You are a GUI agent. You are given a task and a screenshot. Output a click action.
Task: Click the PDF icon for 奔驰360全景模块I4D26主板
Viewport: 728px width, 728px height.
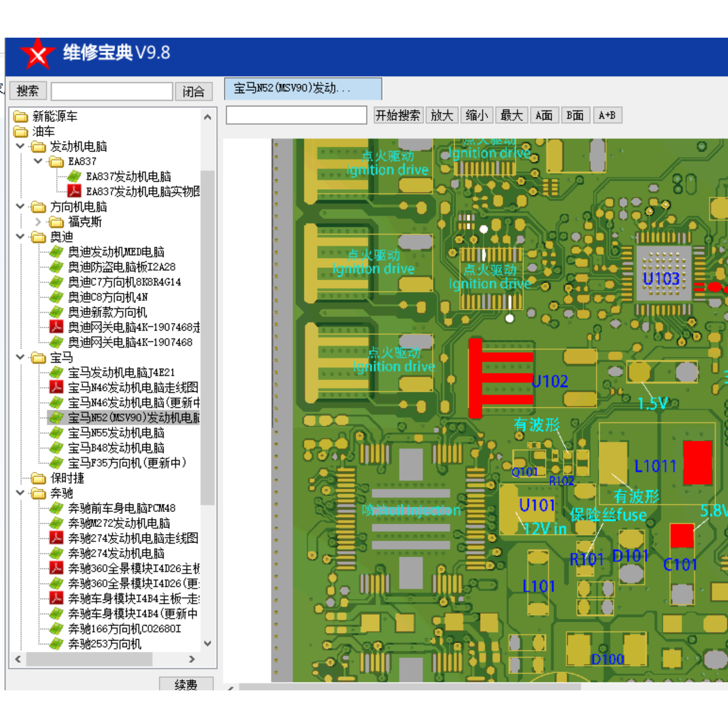coord(56,568)
